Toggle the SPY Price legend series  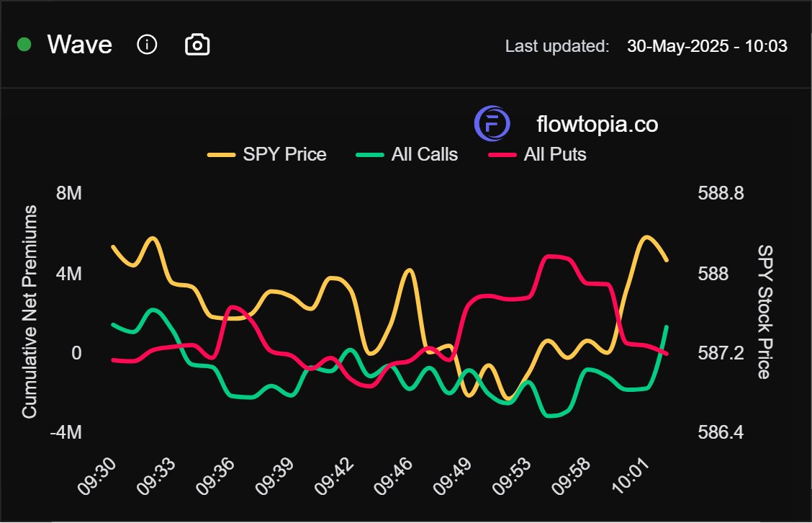click(266, 154)
